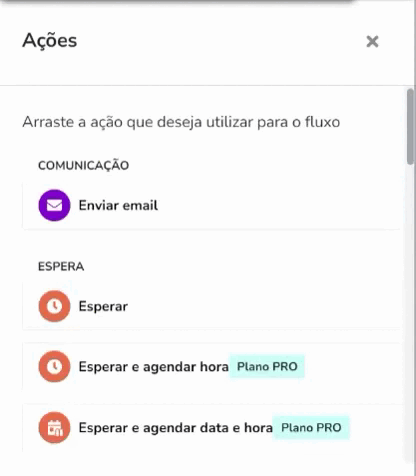Select the "Enviar email" action label
This screenshot has width=416, height=476.
[118, 205]
